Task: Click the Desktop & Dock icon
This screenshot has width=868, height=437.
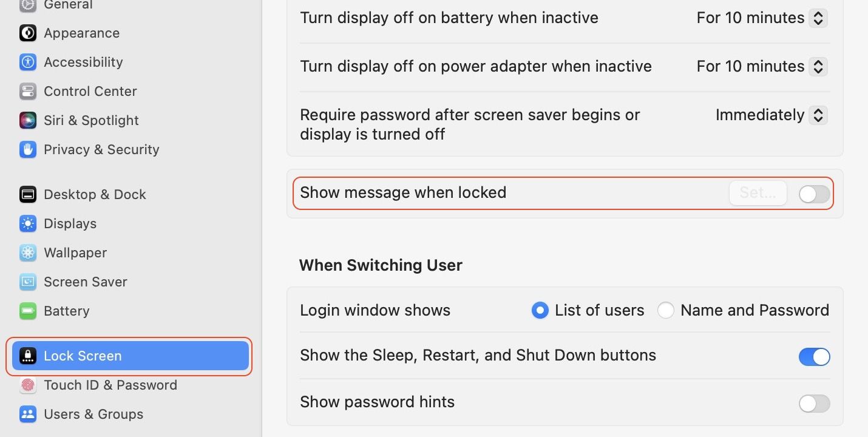Action: pos(28,194)
